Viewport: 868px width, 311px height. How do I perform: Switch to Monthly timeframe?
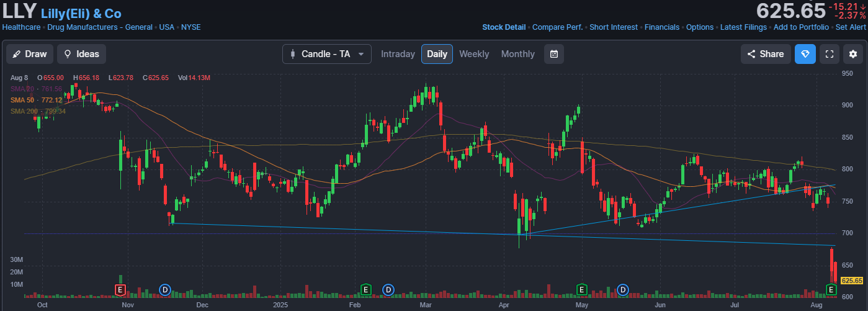coord(517,54)
